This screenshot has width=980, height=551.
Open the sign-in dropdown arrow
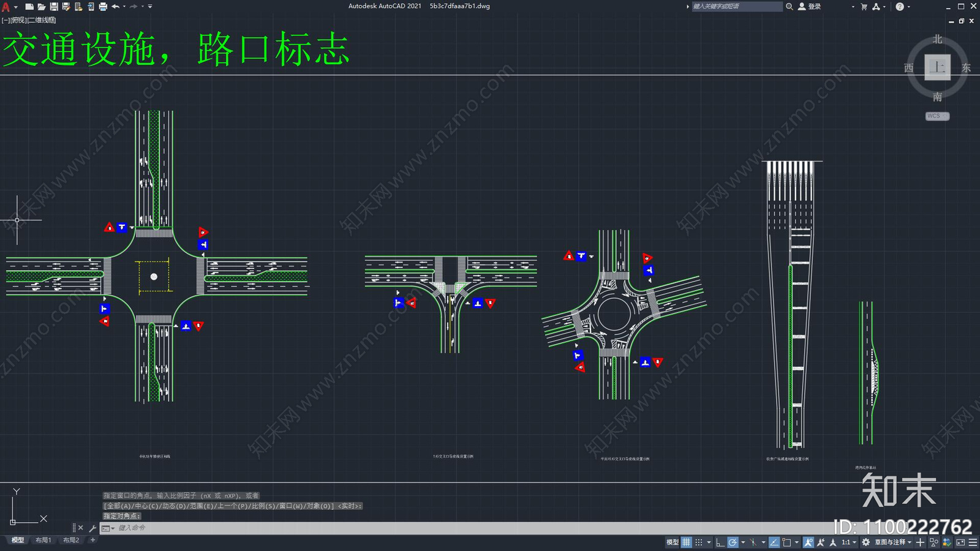pos(853,7)
